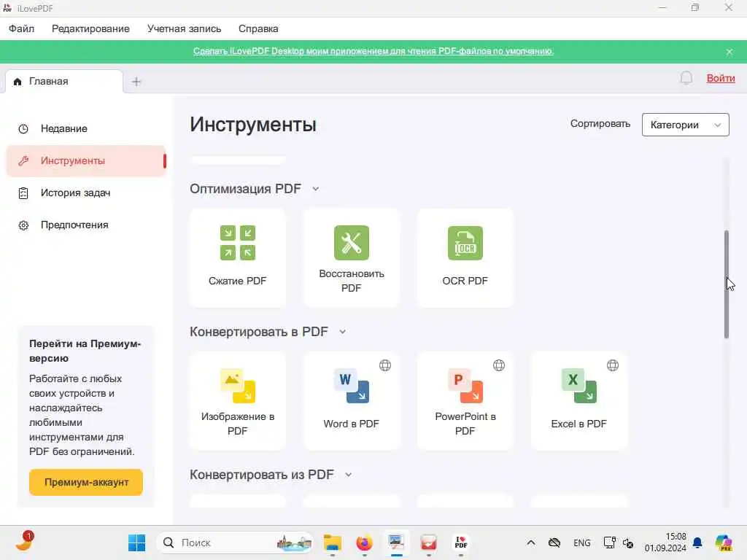The height and width of the screenshot is (560, 747).
Task: Collapse the Конвертировать в PDF section
Action: tap(343, 332)
